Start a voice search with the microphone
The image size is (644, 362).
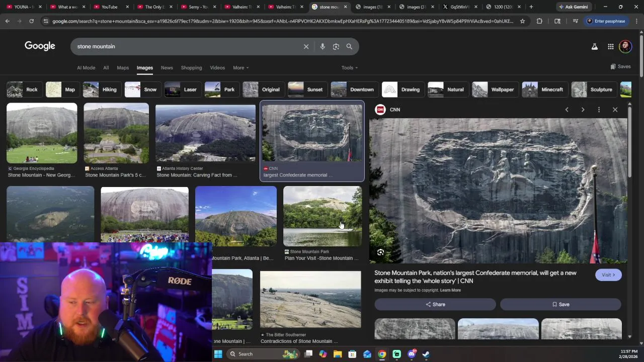[x=323, y=46]
